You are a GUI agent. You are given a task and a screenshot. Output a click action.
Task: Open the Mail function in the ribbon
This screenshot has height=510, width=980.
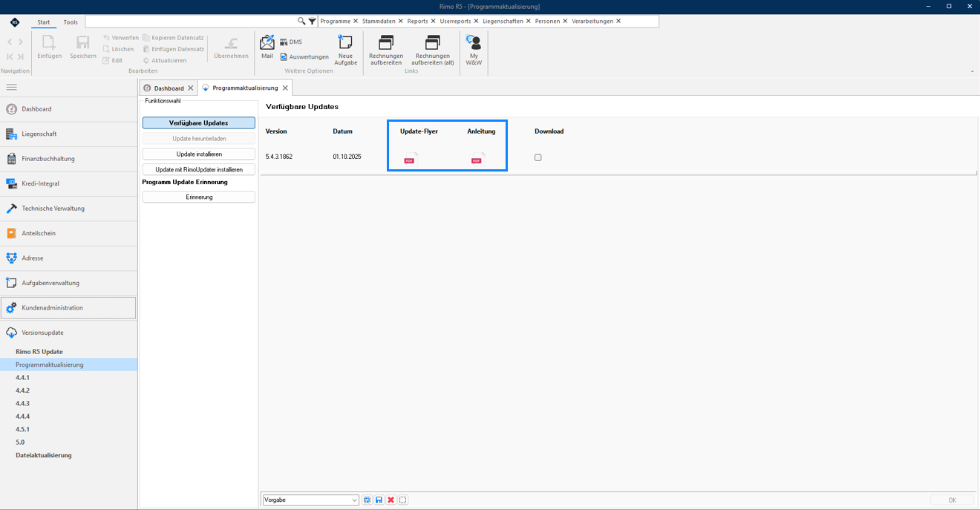(x=267, y=46)
